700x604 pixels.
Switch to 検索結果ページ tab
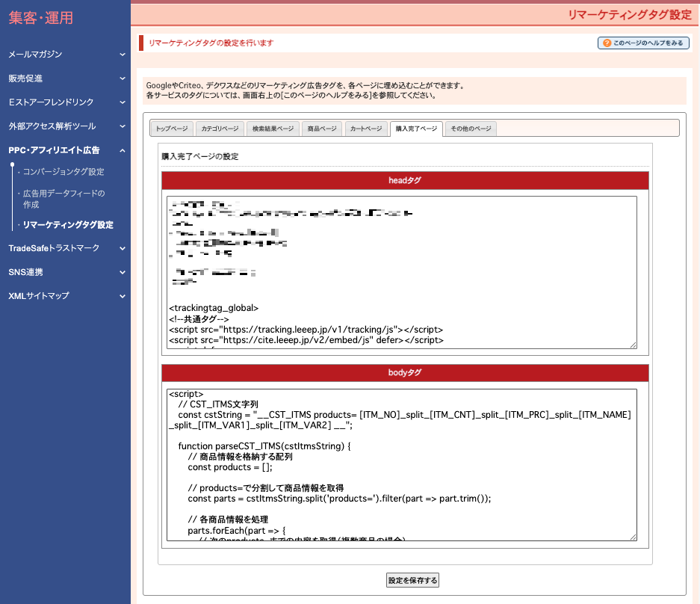[273, 129]
